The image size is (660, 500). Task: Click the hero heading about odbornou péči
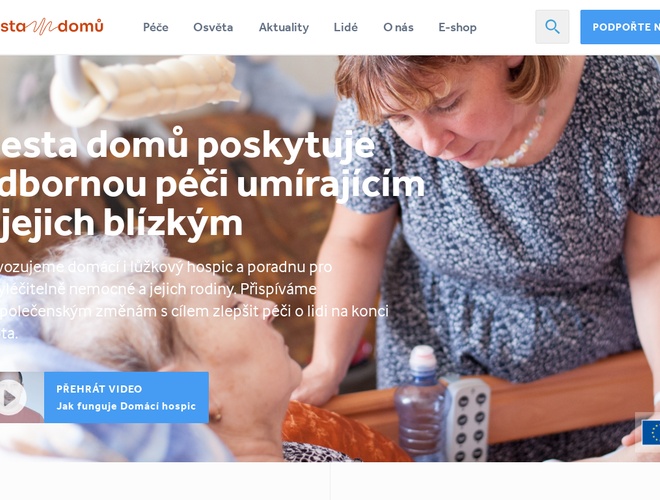point(210,184)
